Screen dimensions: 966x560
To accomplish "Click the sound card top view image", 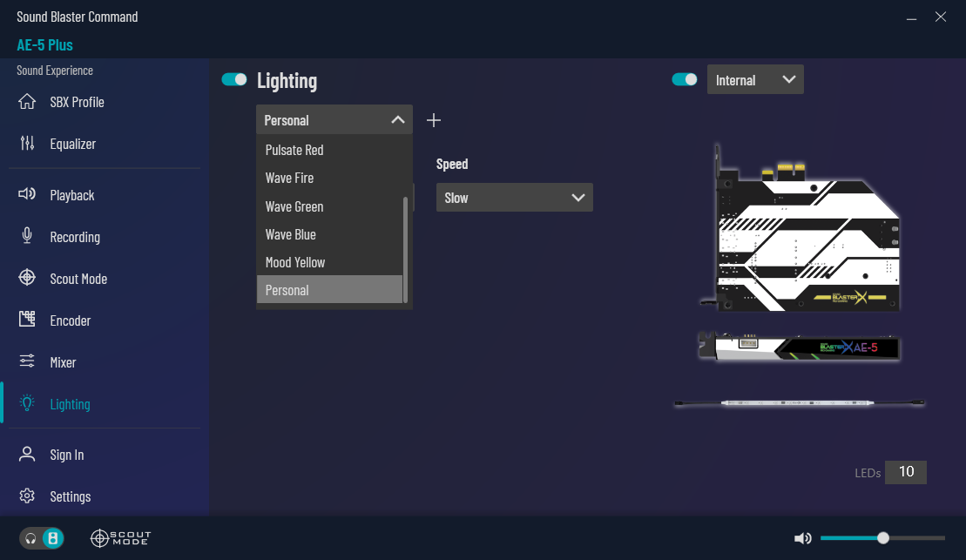I will click(800, 228).
